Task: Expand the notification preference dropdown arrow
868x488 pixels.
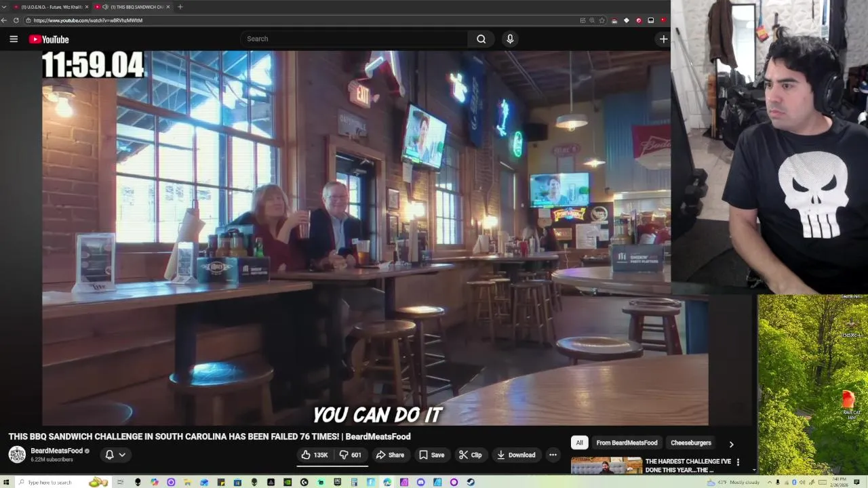Action: pyautogui.click(x=122, y=455)
